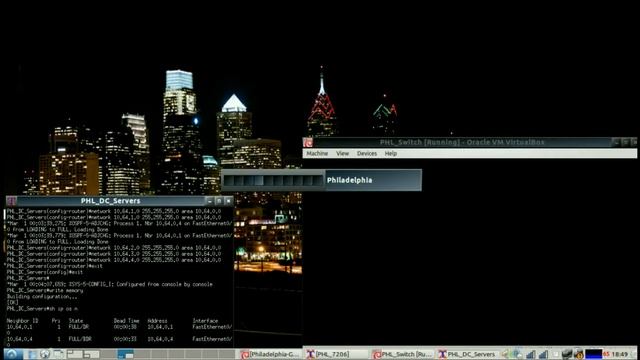Click the second network signal tray icon

[543, 354]
